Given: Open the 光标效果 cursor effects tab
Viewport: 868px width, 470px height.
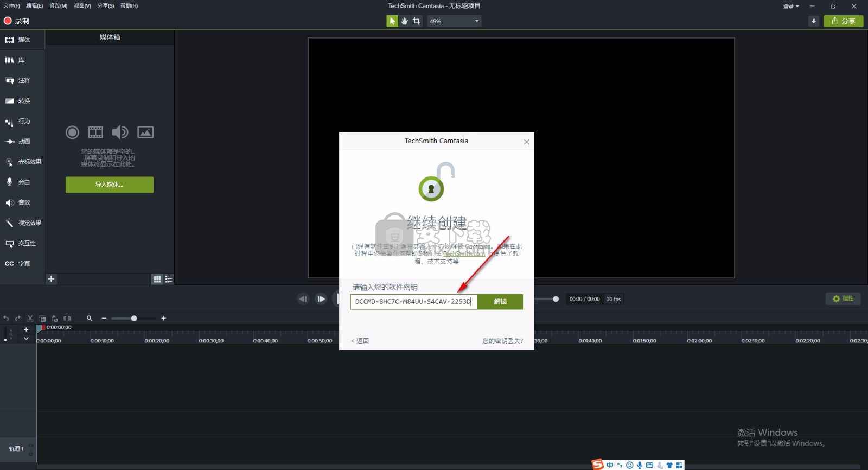Looking at the screenshot, I should click(x=22, y=162).
